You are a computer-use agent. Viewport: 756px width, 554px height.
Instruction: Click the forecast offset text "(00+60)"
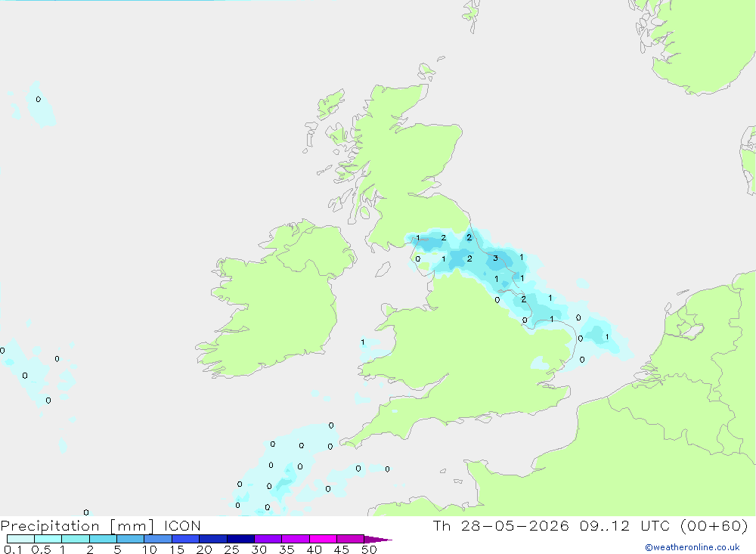point(714,525)
